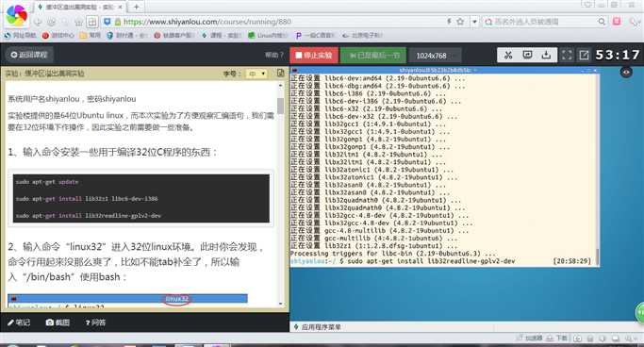The width and height of the screenshot is (644, 347).
Task: Click the terminal command prompt line
Action: 441,261
